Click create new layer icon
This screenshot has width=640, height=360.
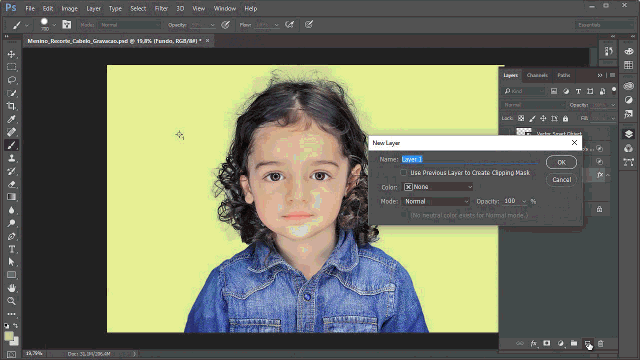(587, 344)
